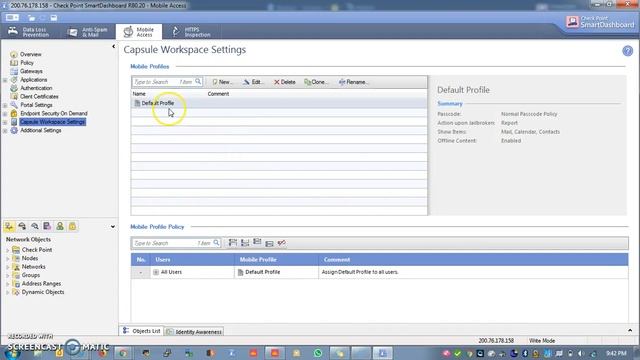
Task: Click Default Profile cell in policy rule
Action: (x=276, y=272)
